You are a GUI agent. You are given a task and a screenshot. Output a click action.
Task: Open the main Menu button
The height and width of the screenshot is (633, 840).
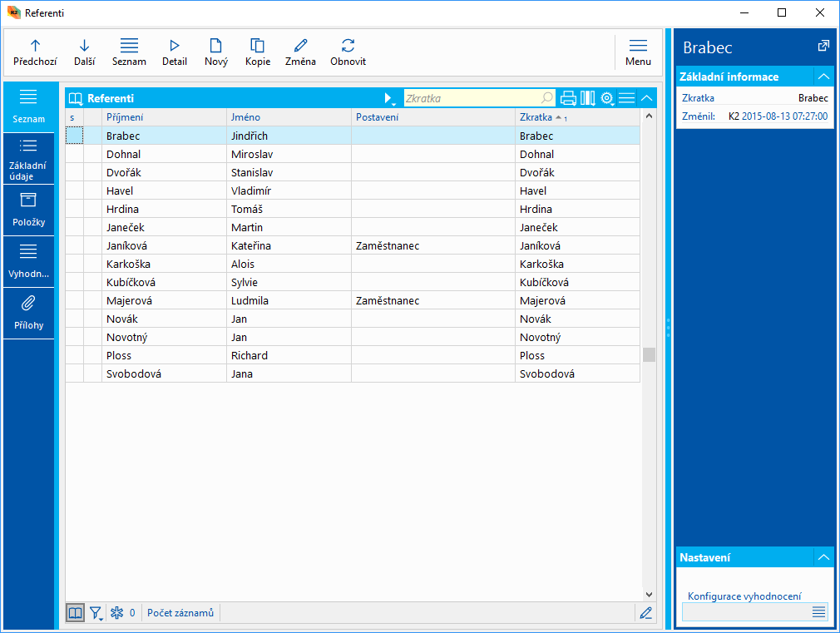638,52
